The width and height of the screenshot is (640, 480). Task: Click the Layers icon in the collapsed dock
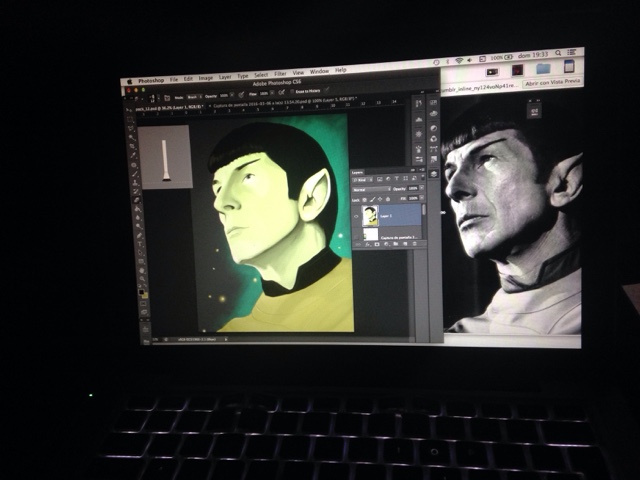click(433, 174)
